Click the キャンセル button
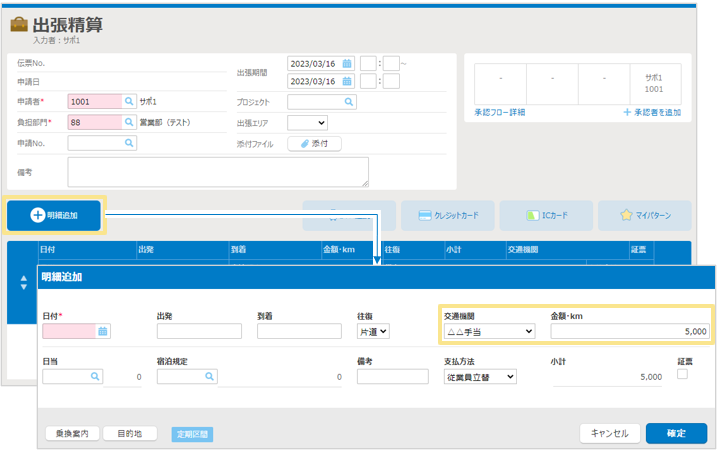 tap(609, 433)
